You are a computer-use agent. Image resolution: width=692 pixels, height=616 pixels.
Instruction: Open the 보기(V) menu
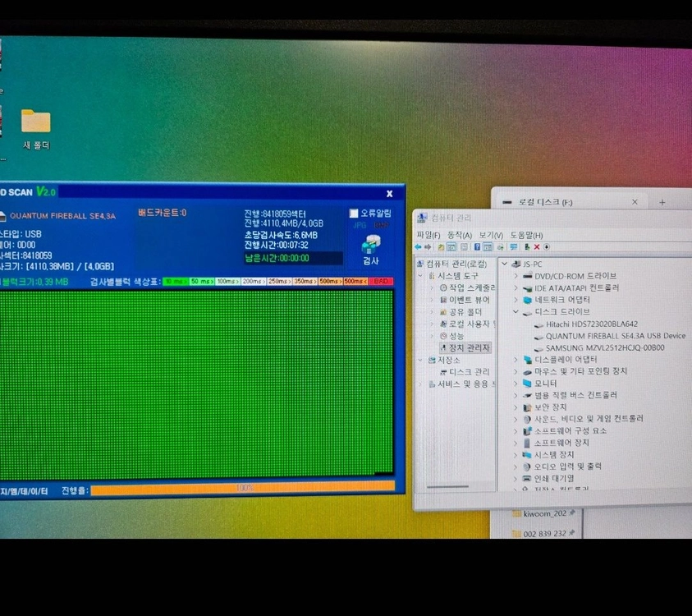[491, 235]
